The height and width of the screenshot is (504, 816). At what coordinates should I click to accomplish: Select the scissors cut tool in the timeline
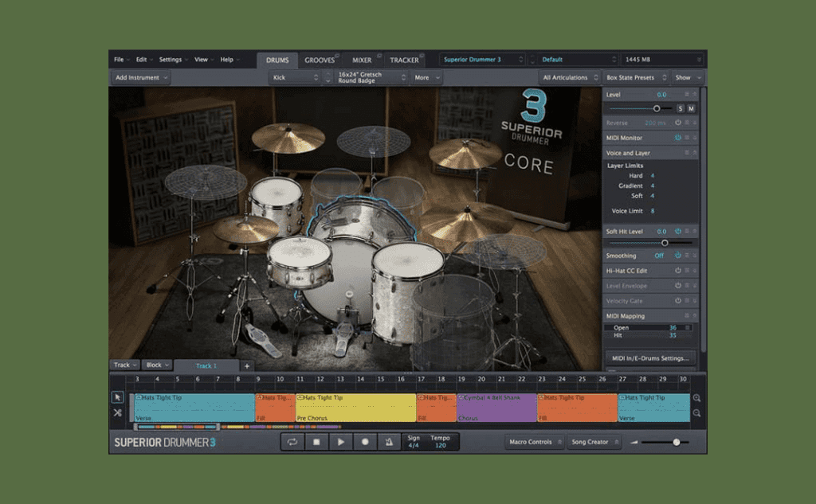(118, 413)
